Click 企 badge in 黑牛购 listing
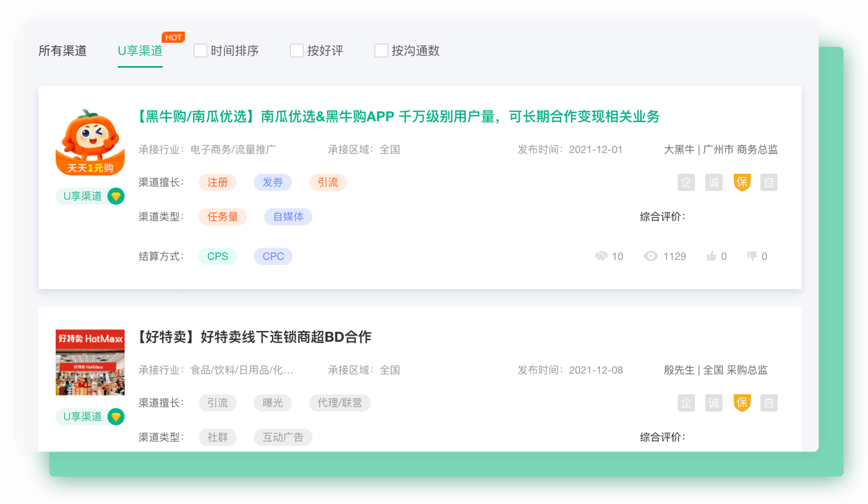 coord(686,182)
